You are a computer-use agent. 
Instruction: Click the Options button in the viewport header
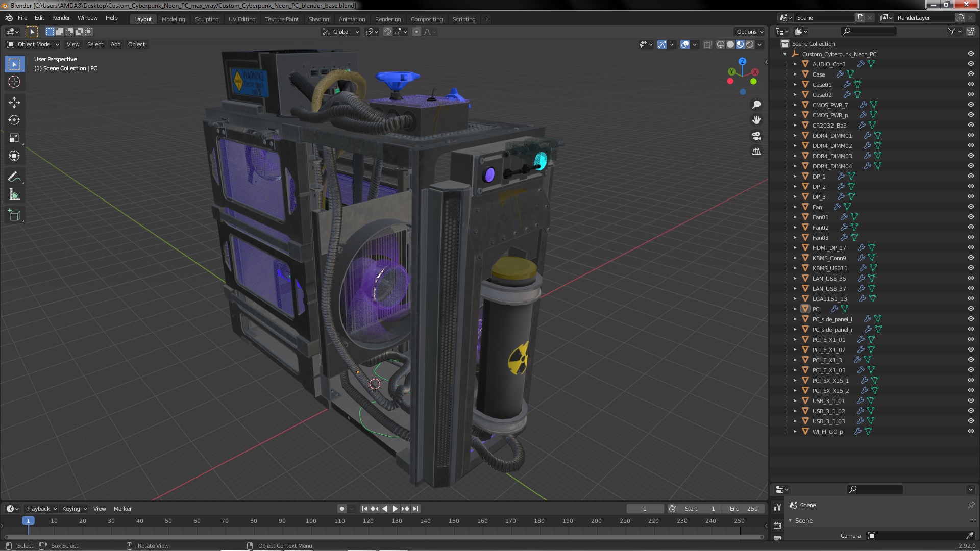pyautogui.click(x=749, y=32)
